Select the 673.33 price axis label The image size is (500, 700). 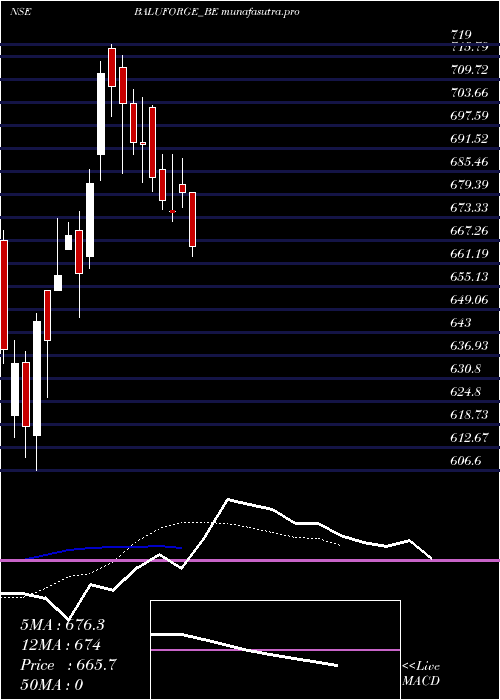(469, 208)
